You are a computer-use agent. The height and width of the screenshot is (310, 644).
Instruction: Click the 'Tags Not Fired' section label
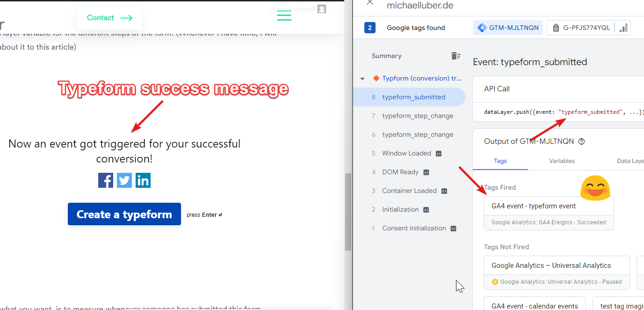coord(507,247)
